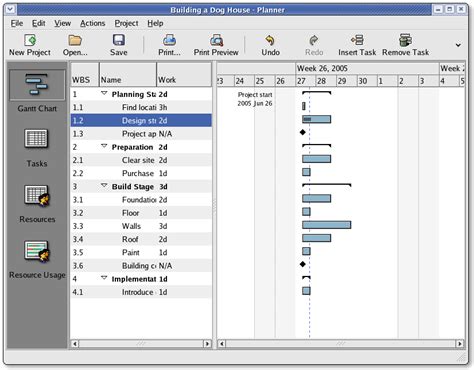
Task: Collapse the Planning Stage task group
Action: [x=104, y=94]
